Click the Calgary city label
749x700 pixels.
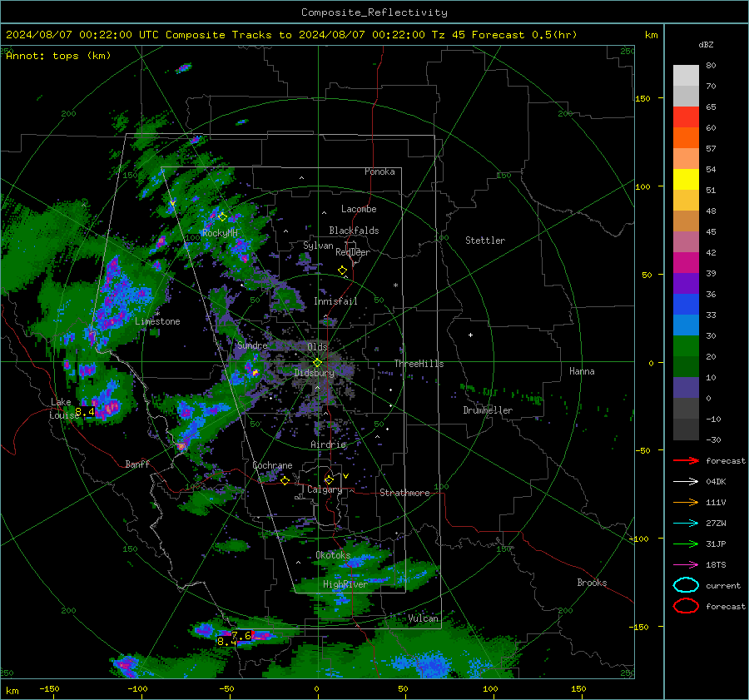(325, 489)
